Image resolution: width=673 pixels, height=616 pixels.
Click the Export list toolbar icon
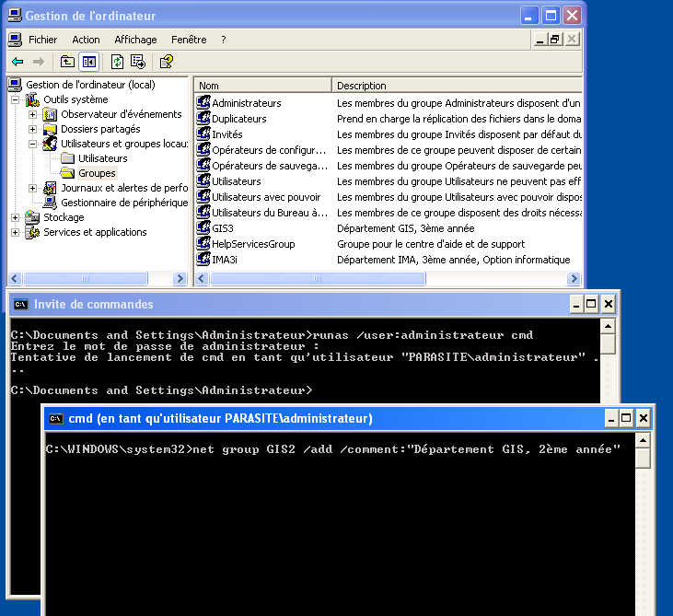pyautogui.click(x=138, y=62)
